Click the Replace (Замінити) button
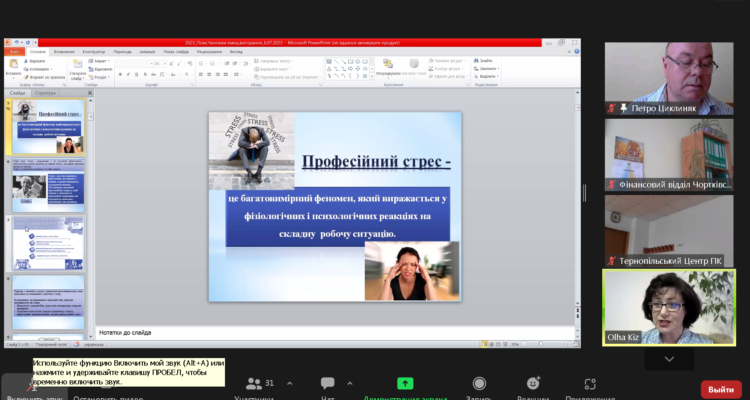The height and width of the screenshot is (400, 750). tap(486, 68)
